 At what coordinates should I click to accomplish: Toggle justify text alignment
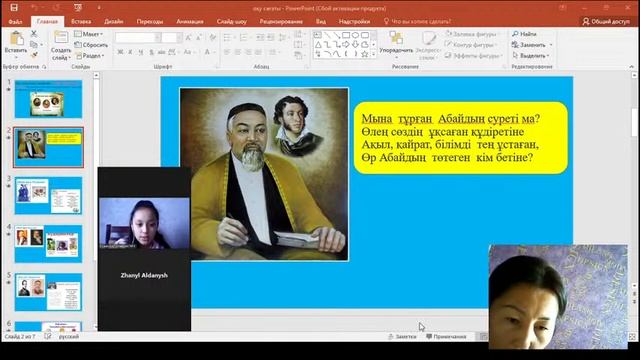pyautogui.click(x=258, y=52)
